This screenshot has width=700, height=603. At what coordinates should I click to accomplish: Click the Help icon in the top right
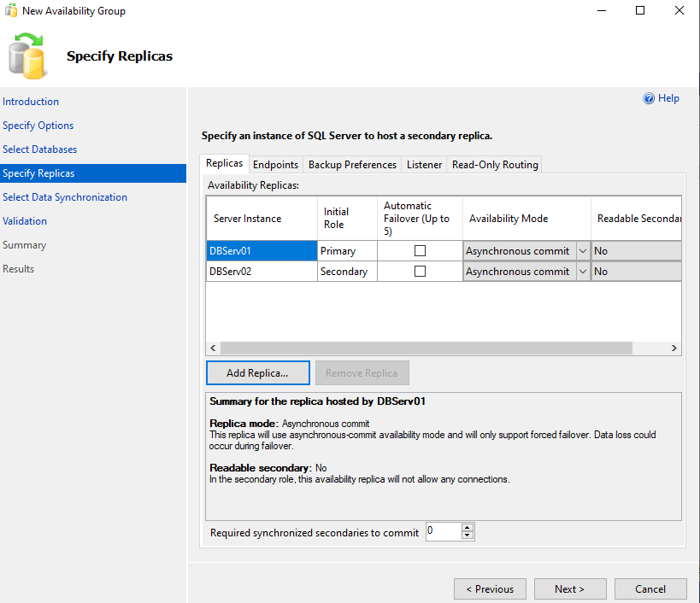[x=649, y=98]
